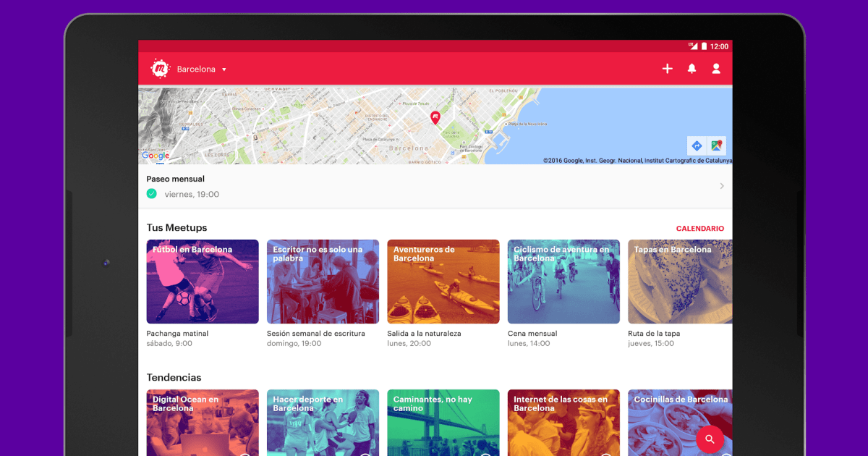Select the Fútbol en Barcelona card
This screenshot has width=868, height=456.
click(x=202, y=282)
